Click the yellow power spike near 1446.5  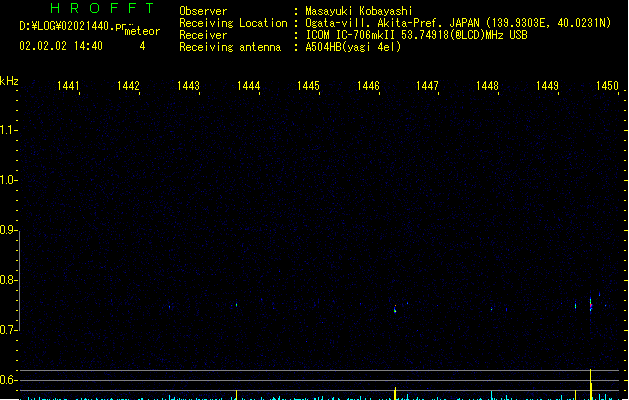pos(395,393)
